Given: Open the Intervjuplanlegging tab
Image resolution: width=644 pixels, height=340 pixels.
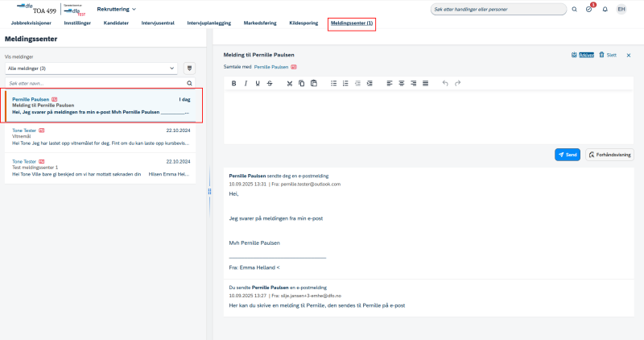Looking at the screenshot, I should pos(209,23).
